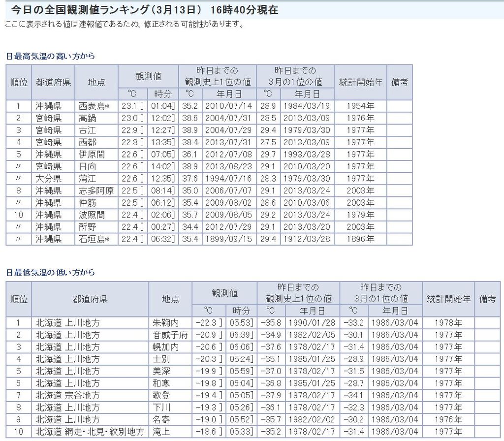The height and width of the screenshot is (441, 504).
Task: Select the 波照間 station entry
Action: (x=92, y=215)
